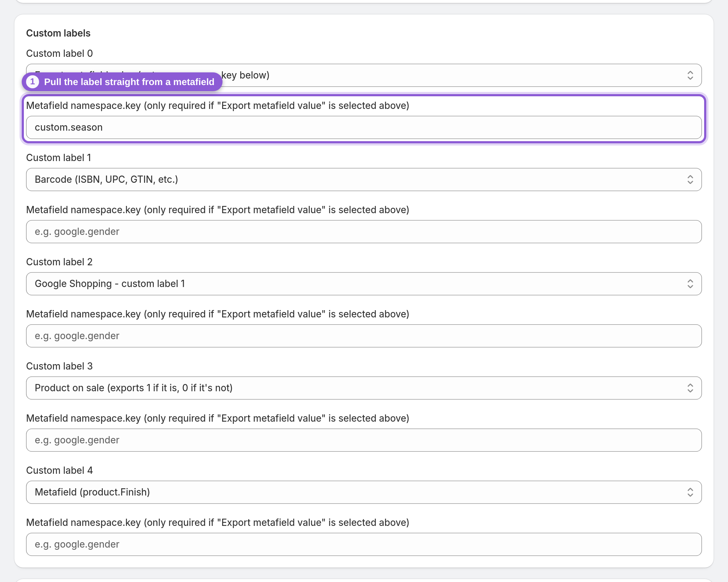Click the Custom label 2 field label
This screenshot has height=582, width=728.
[59, 262]
